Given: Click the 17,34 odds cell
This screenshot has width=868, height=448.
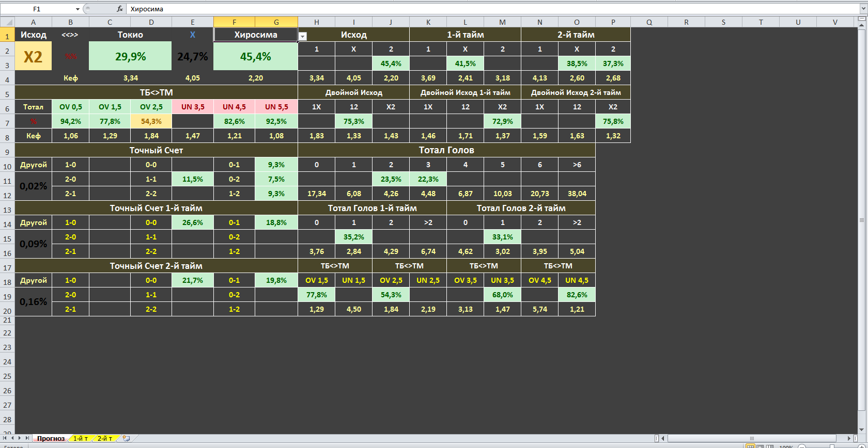Looking at the screenshot, I should 317,194.
